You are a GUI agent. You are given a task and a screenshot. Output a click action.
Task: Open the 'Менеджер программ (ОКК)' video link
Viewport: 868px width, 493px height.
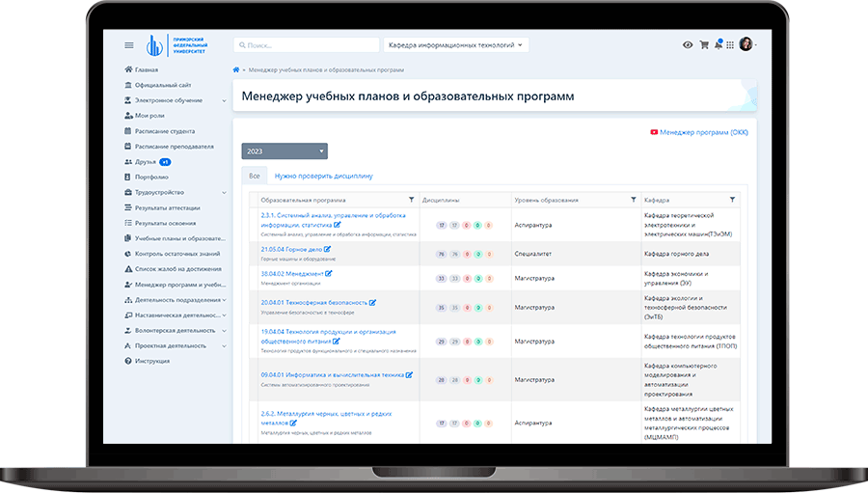699,132
